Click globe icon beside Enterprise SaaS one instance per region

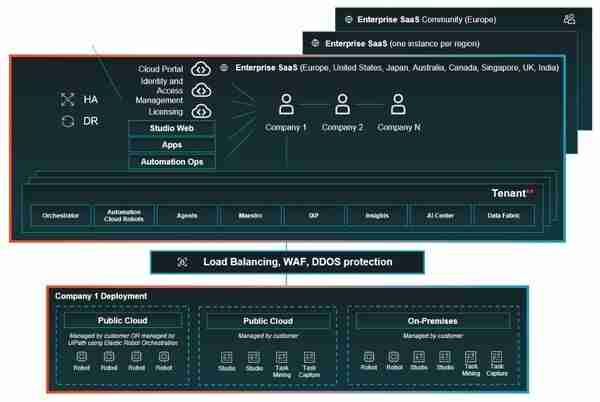(x=315, y=43)
